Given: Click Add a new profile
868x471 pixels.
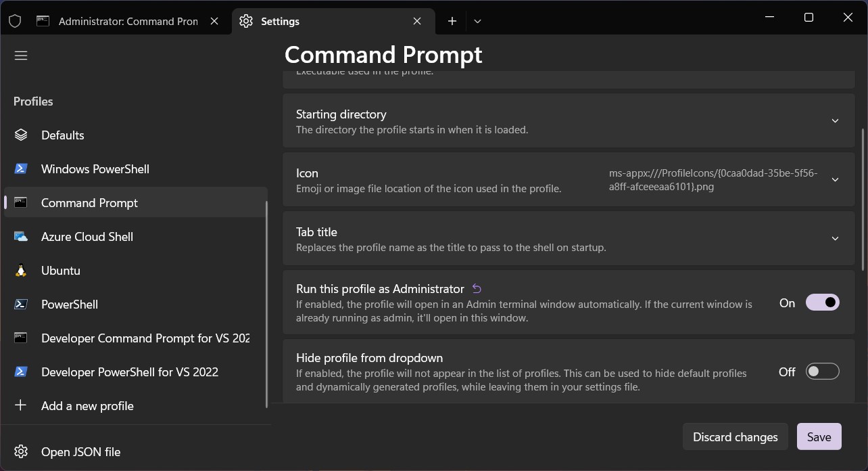Looking at the screenshot, I should [135, 406].
